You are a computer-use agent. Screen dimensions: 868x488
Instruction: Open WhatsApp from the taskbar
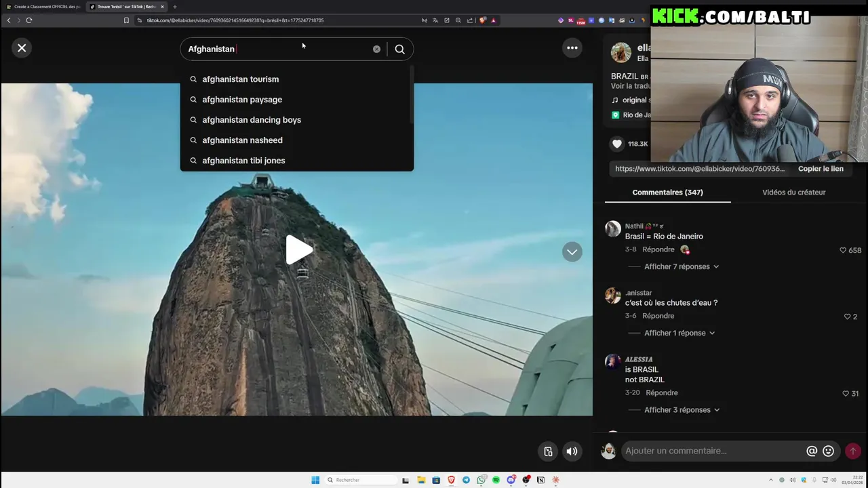coord(481,480)
